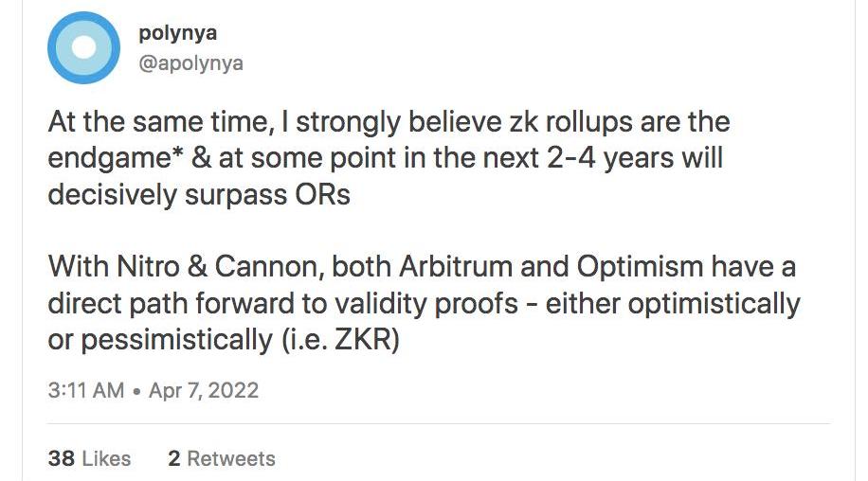Click the ORs abbreviation in tweet
This screenshot has width=868, height=481.
tap(323, 195)
